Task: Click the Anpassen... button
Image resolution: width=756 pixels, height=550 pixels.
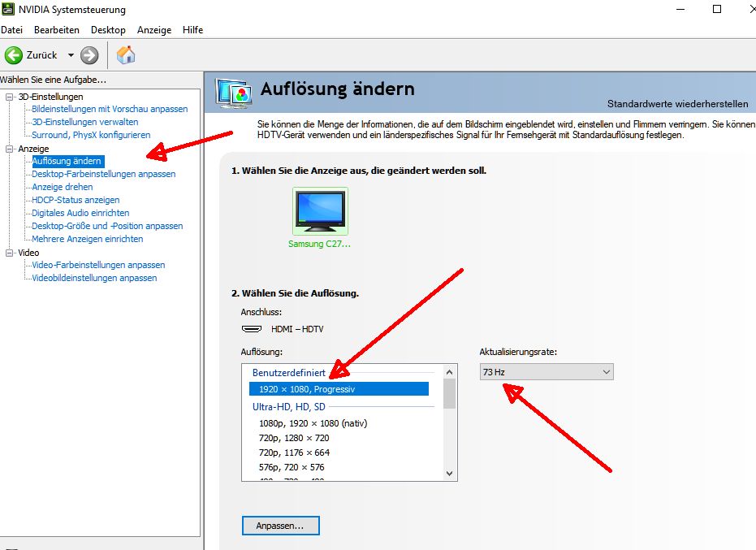Action: coord(281,526)
